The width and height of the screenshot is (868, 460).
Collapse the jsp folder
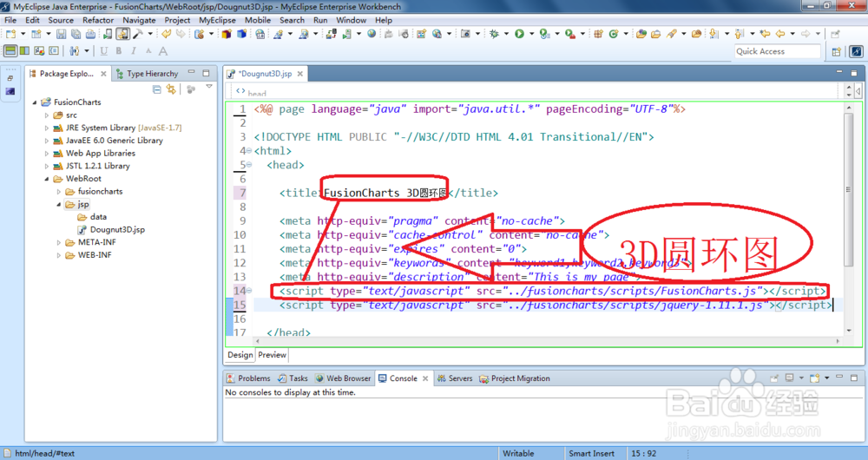(x=59, y=204)
